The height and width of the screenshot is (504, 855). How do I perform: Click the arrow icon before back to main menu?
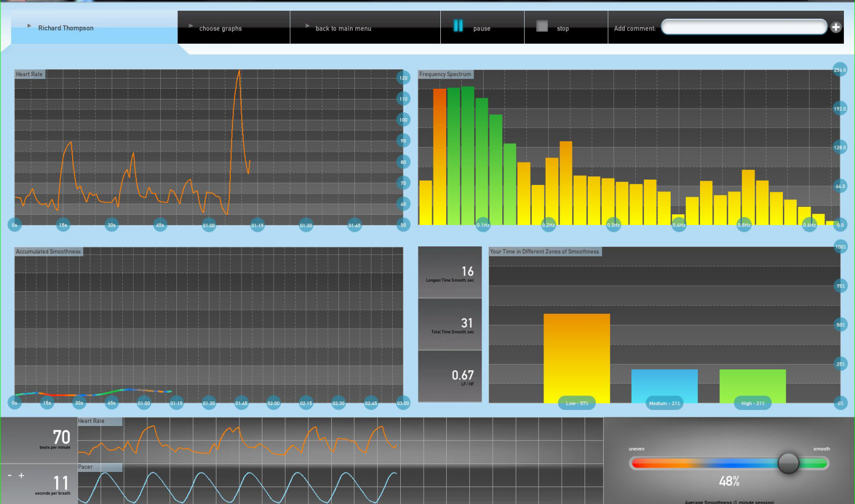click(x=307, y=26)
